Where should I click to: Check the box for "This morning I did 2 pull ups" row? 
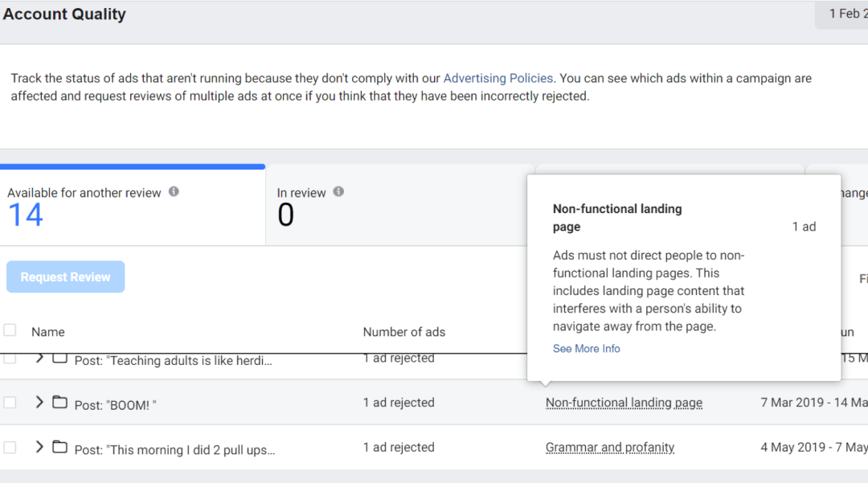click(10, 447)
